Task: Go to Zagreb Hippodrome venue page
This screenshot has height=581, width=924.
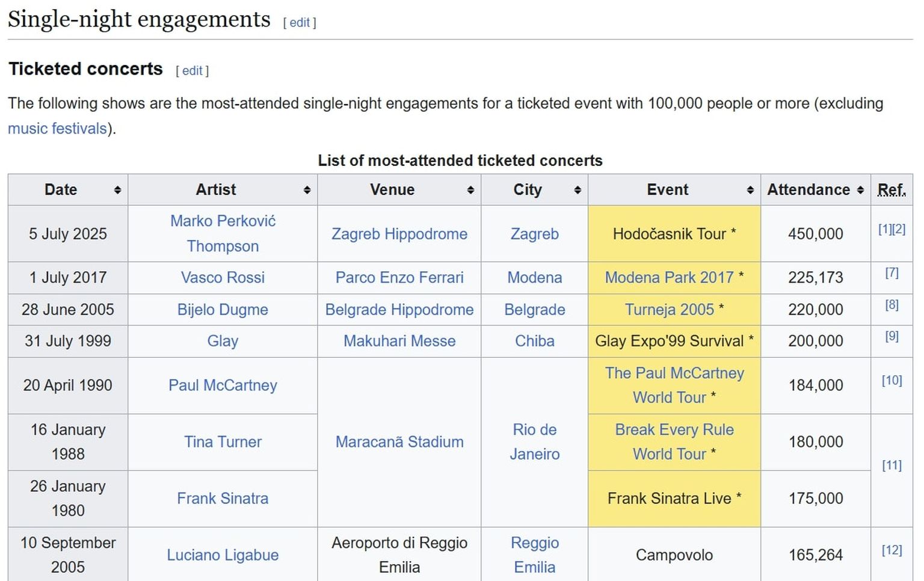Action: click(399, 234)
